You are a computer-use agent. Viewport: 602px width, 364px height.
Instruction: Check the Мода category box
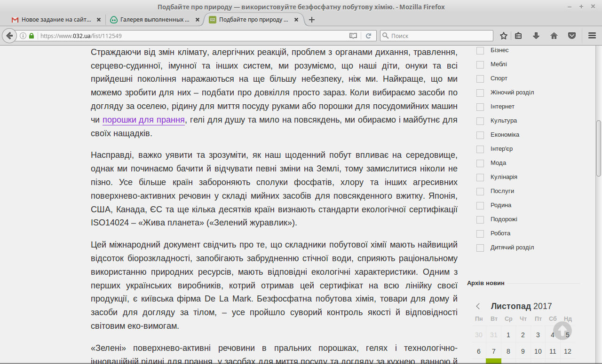(x=480, y=163)
